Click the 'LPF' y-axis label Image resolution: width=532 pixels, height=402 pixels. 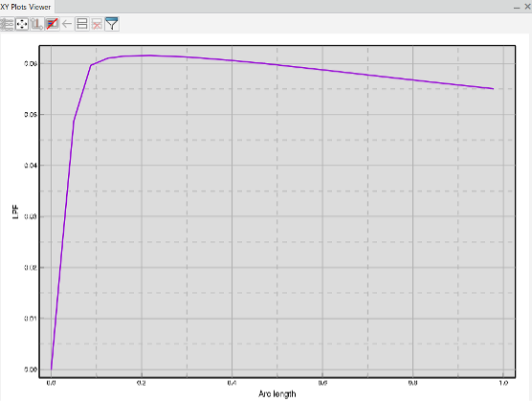[15, 212]
